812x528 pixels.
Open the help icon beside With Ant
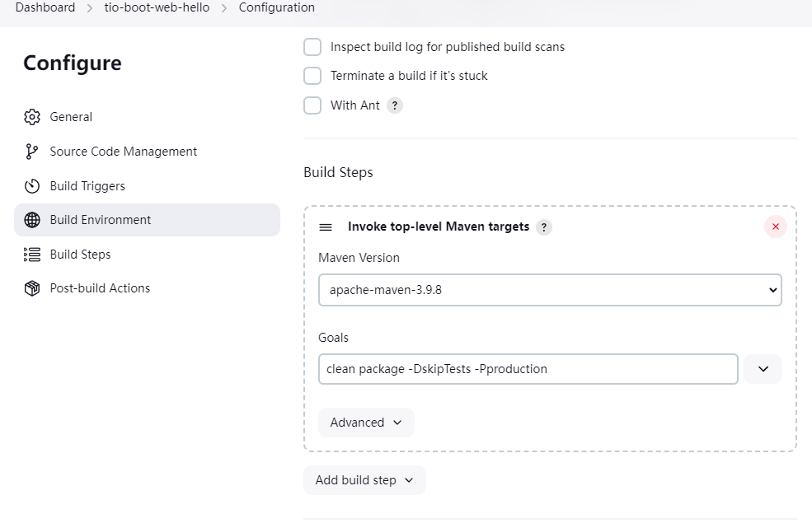[395, 105]
